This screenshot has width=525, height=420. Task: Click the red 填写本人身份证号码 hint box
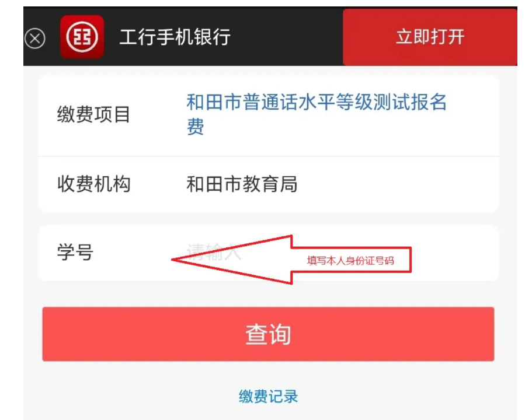351,260
